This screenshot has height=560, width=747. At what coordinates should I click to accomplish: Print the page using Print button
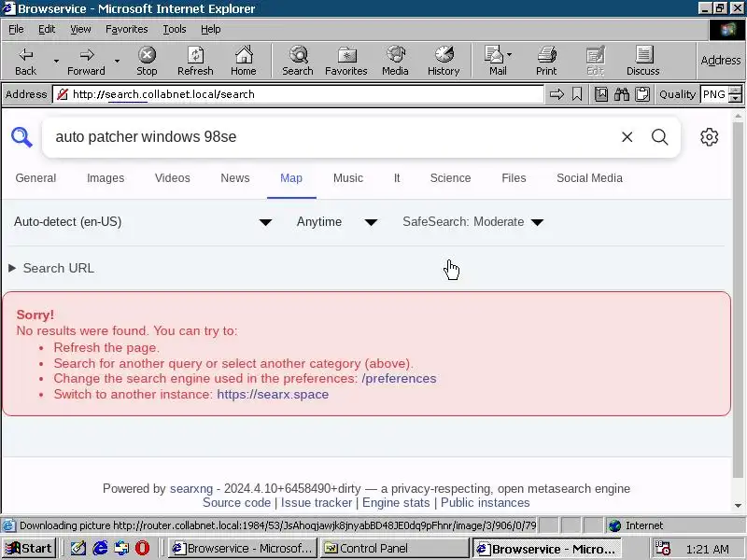coord(546,61)
